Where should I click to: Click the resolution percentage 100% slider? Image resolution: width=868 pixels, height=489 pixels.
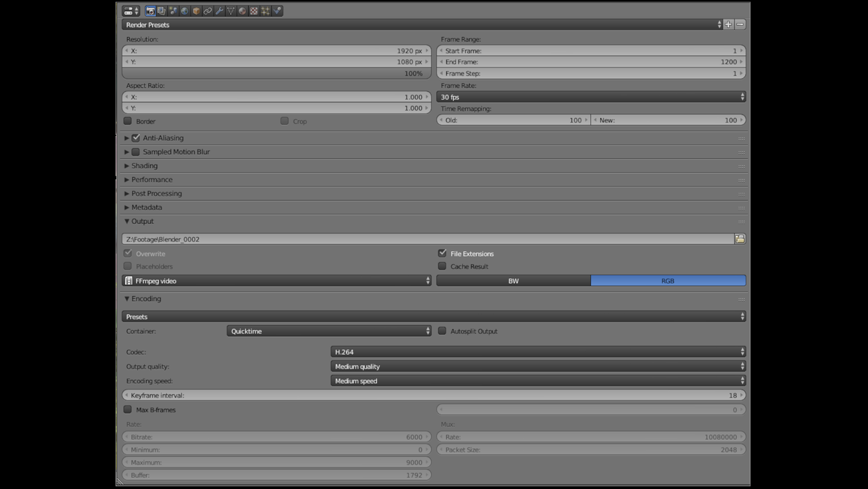pyautogui.click(x=276, y=73)
